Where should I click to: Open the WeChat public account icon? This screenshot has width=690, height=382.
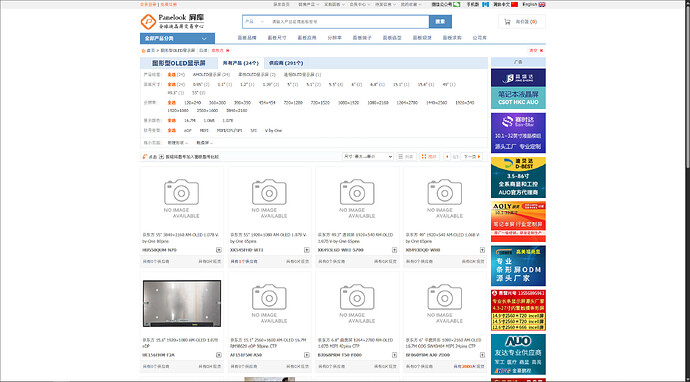click(x=457, y=4)
